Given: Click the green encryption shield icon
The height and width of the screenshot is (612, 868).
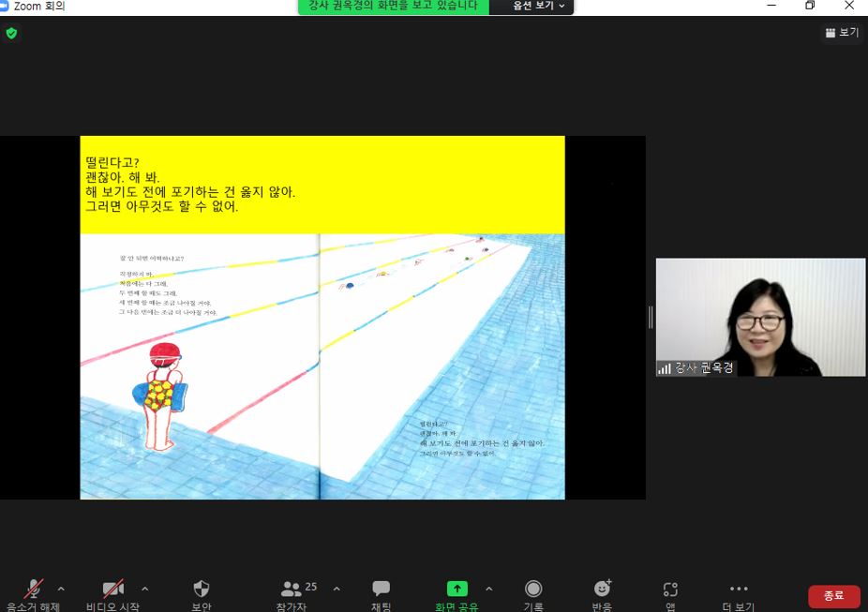Looking at the screenshot, I should (x=11, y=33).
